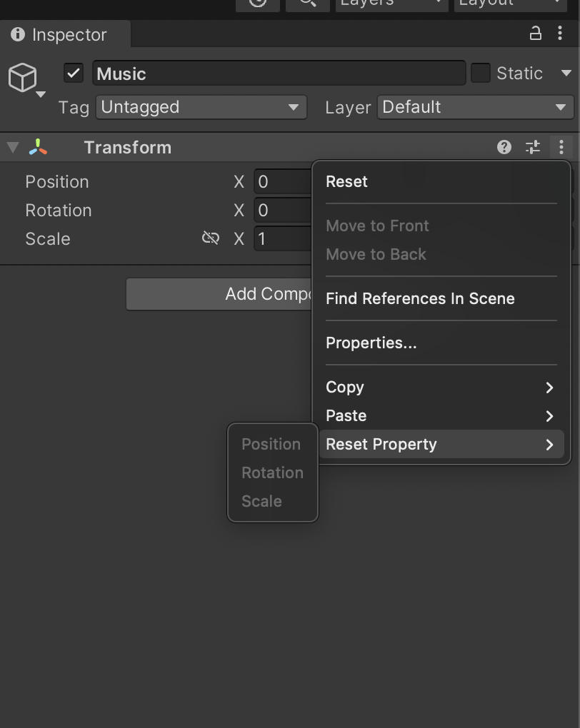Click the GameObject cube icon picker
The image size is (580, 728).
[x=24, y=78]
